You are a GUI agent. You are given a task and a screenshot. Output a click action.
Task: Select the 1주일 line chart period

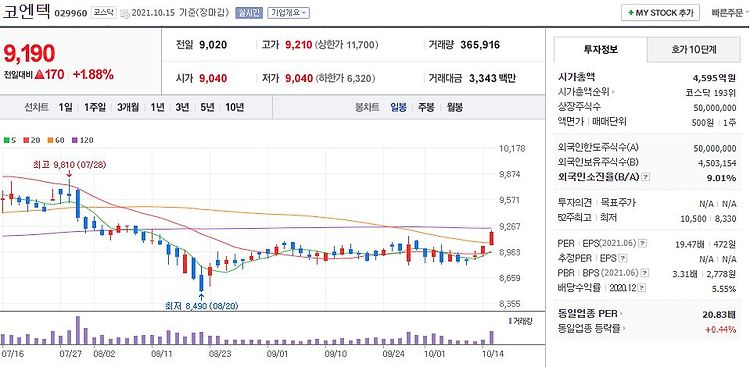click(94, 107)
